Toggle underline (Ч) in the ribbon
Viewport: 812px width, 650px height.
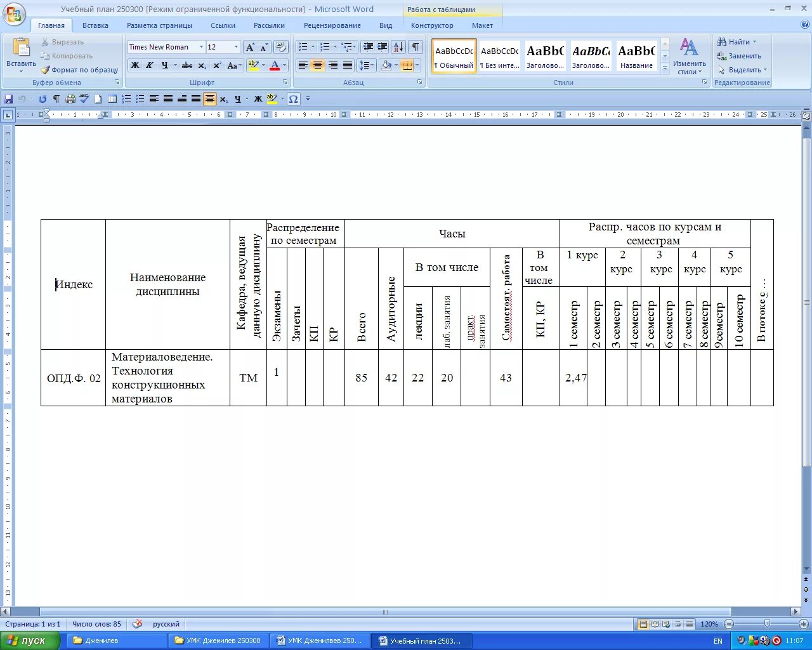(x=165, y=65)
